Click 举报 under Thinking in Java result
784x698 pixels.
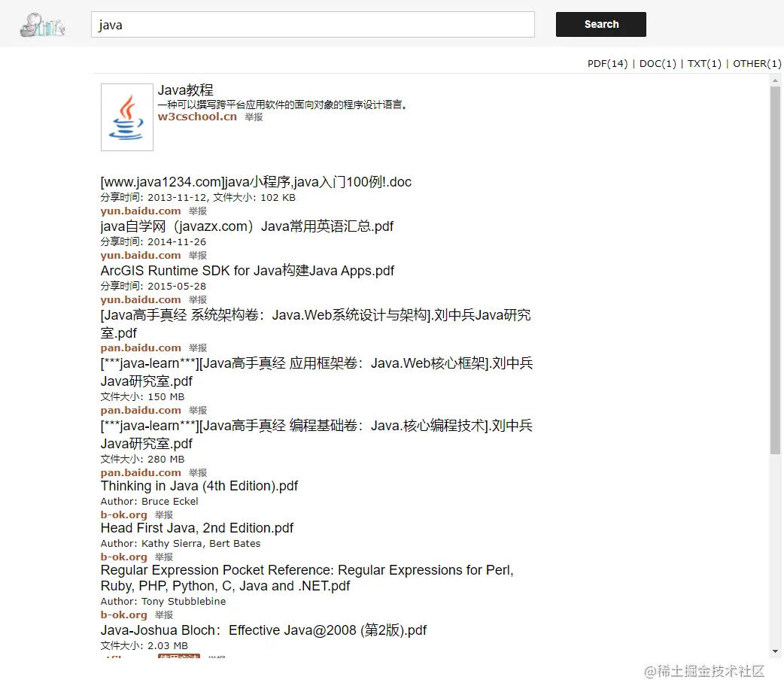[x=164, y=515]
